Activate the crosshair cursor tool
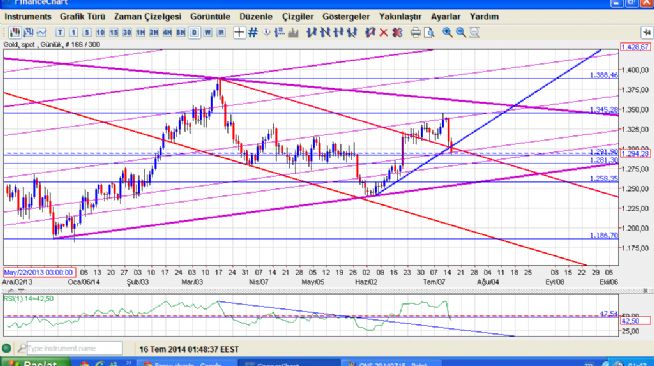Screen dimensions: 654x366 point(239,33)
